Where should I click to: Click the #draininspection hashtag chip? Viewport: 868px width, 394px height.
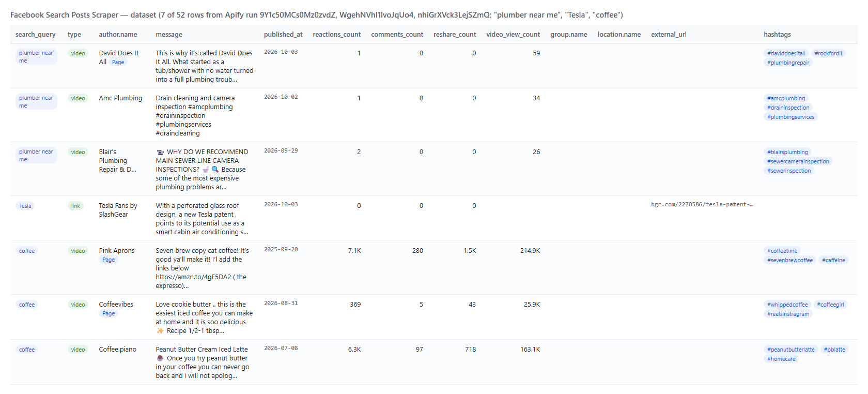(x=788, y=108)
